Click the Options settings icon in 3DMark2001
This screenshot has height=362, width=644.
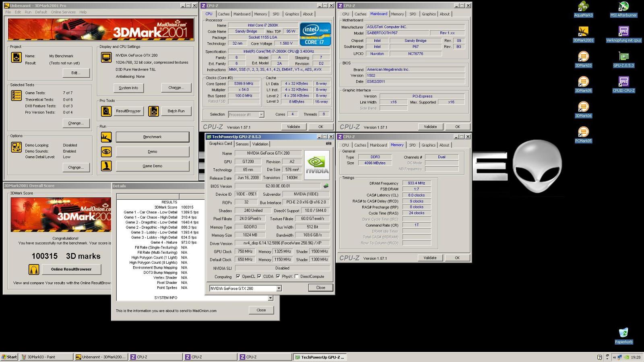point(17,147)
